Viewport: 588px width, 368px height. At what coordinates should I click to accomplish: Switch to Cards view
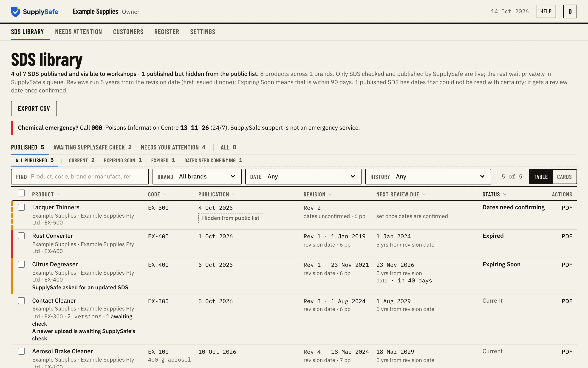coord(564,177)
